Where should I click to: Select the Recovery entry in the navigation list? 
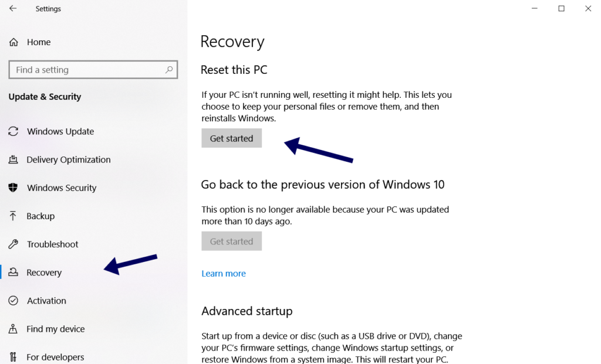(x=44, y=272)
